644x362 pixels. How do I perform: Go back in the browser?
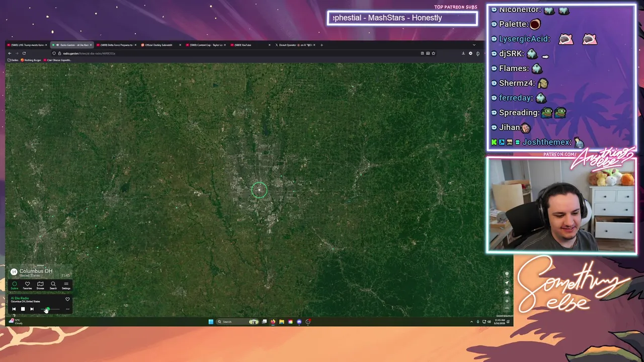[10, 53]
